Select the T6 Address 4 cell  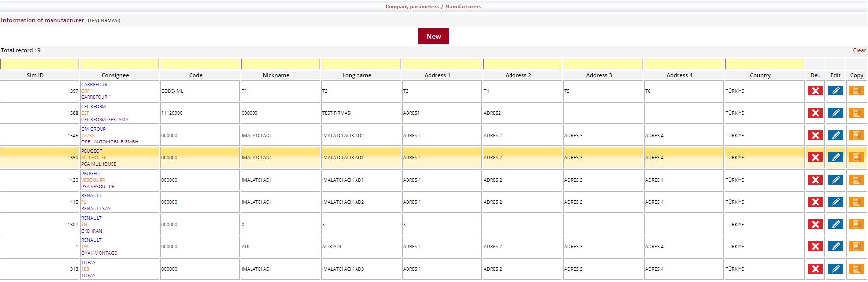[684, 91]
